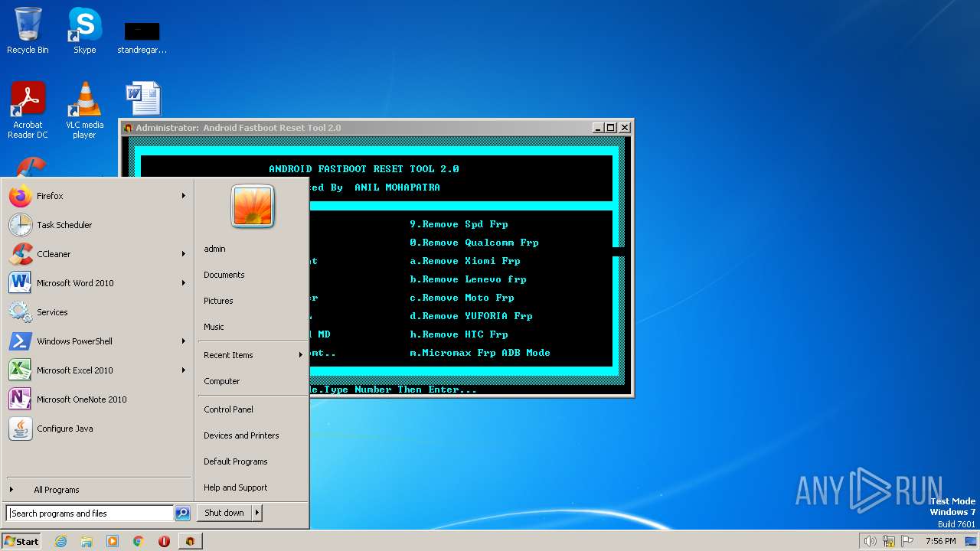The height and width of the screenshot is (551, 980).
Task: Click the 'b.Remove Lenevo frp' console line
Action: tap(468, 279)
